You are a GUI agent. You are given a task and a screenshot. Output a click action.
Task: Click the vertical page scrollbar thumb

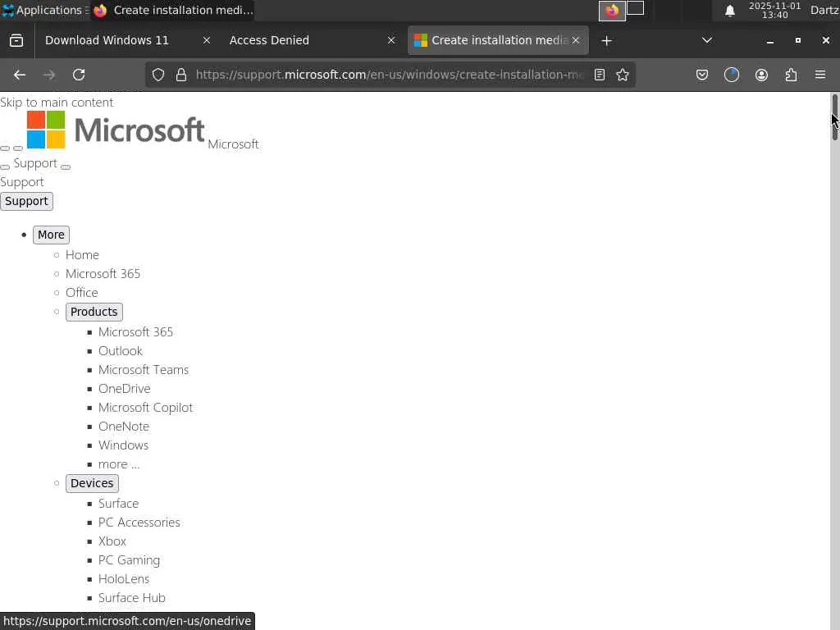pos(834,117)
